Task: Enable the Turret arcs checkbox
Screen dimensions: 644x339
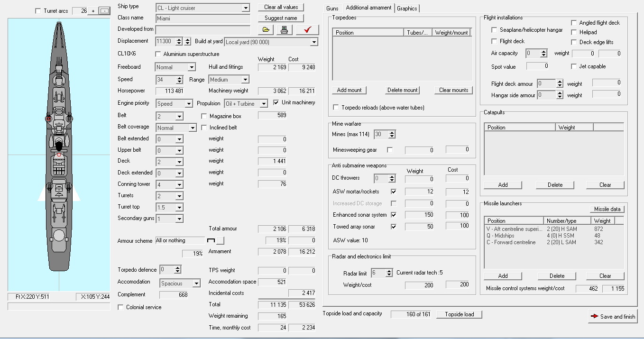Action: tap(38, 11)
